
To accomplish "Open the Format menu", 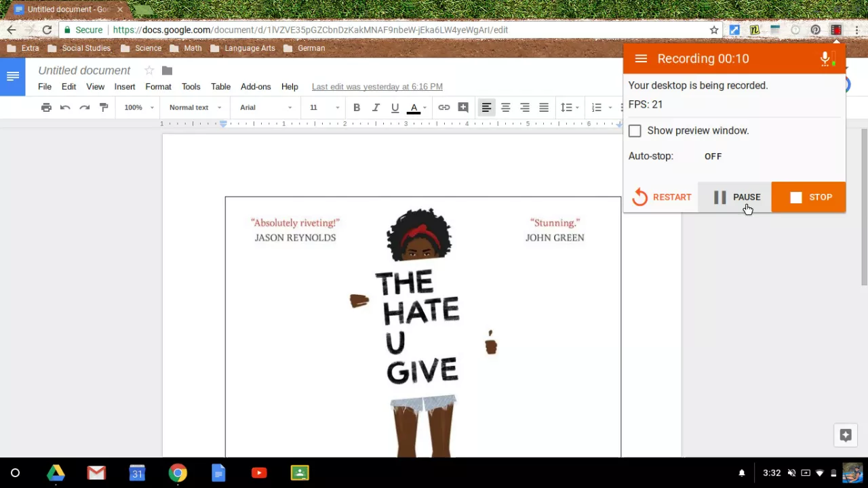I will [x=158, y=87].
